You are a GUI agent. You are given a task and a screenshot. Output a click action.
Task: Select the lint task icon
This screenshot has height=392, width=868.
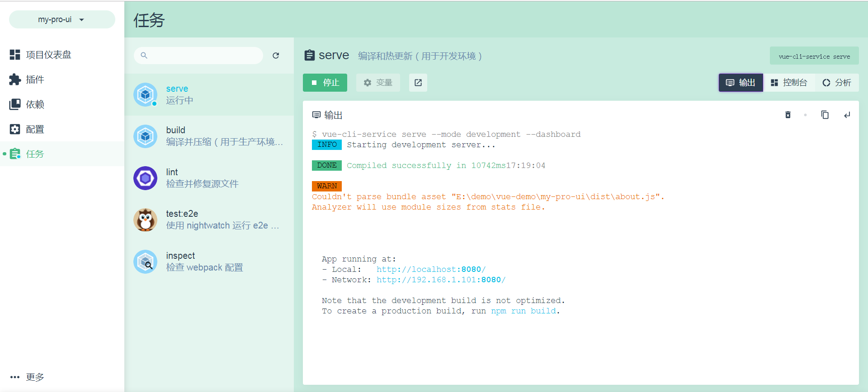point(145,178)
